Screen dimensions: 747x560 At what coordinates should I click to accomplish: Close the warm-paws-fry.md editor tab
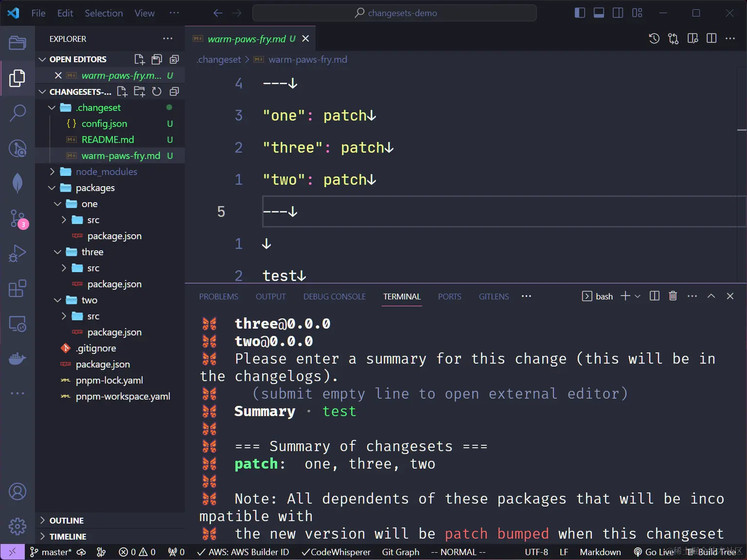point(305,38)
